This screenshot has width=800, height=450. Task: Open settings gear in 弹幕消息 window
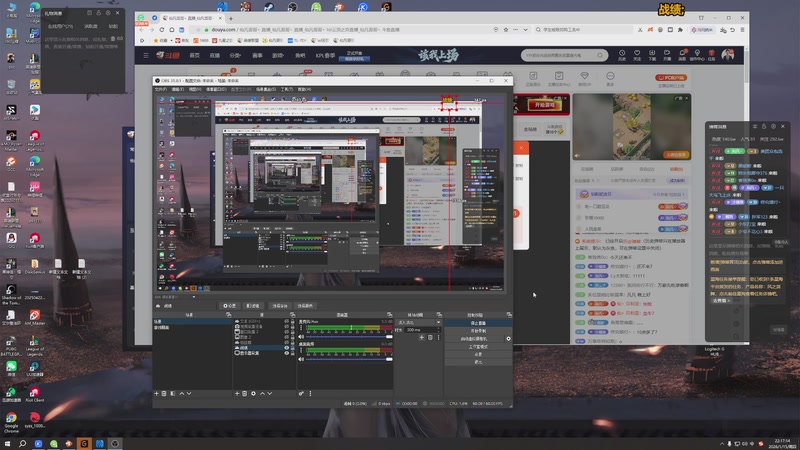(x=773, y=126)
